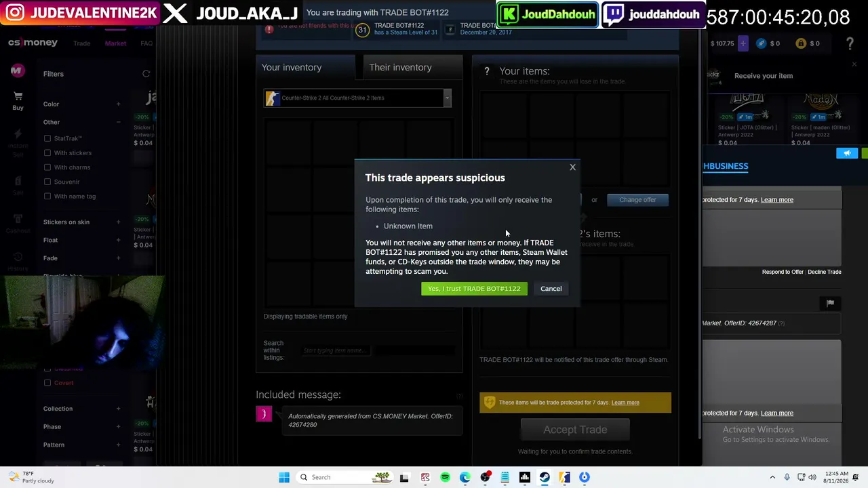Tick the Souvenir checkbox
868x488 pixels.
pos(47,182)
